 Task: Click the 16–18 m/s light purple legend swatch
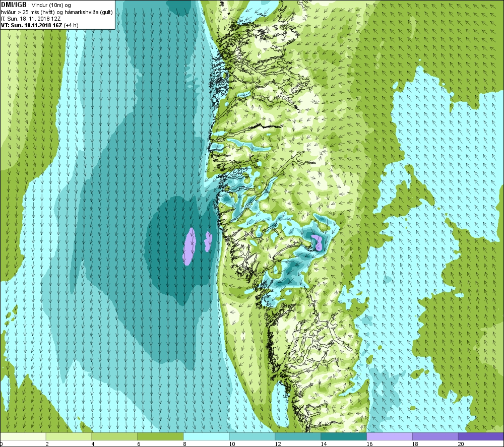(389, 436)
